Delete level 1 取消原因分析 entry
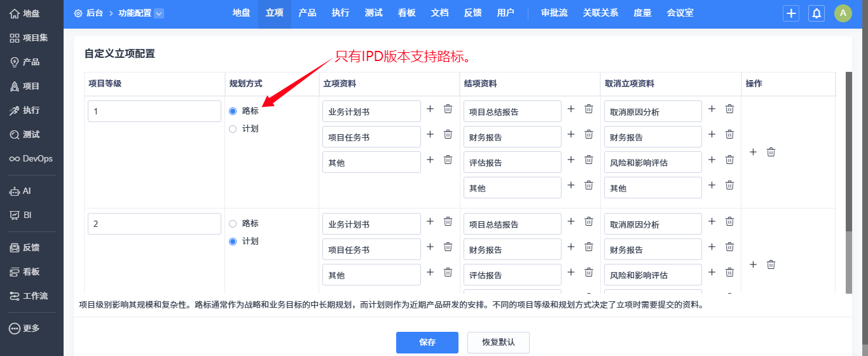This screenshot has width=868, height=356. pyautogui.click(x=730, y=109)
